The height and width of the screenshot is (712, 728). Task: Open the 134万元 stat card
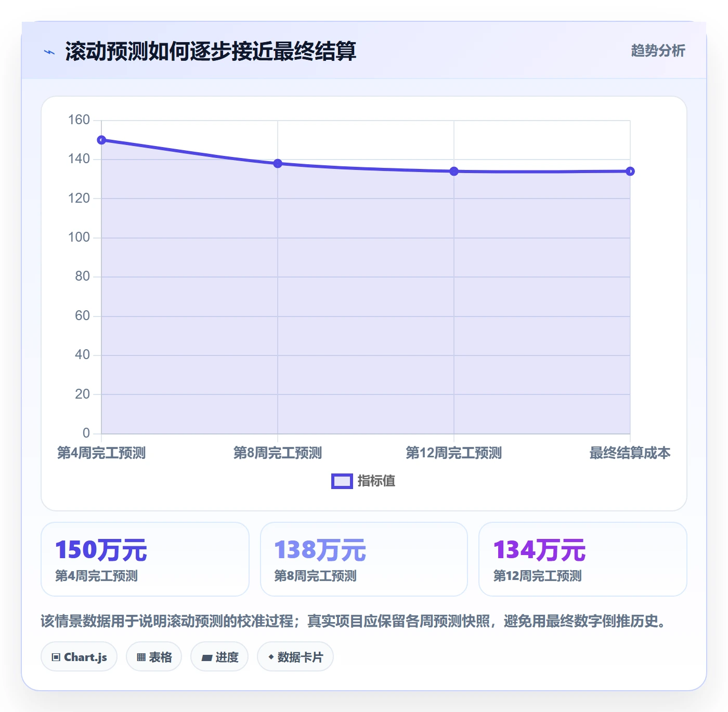pos(583,559)
